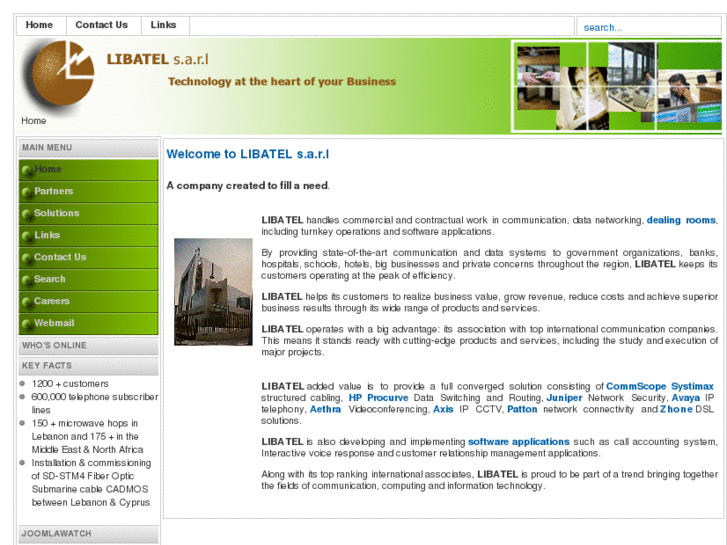Image resolution: width=727 pixels, height=545 pixels.
Task: Click the WHO'S ONLINE section header
Action: tap(88, 346)
